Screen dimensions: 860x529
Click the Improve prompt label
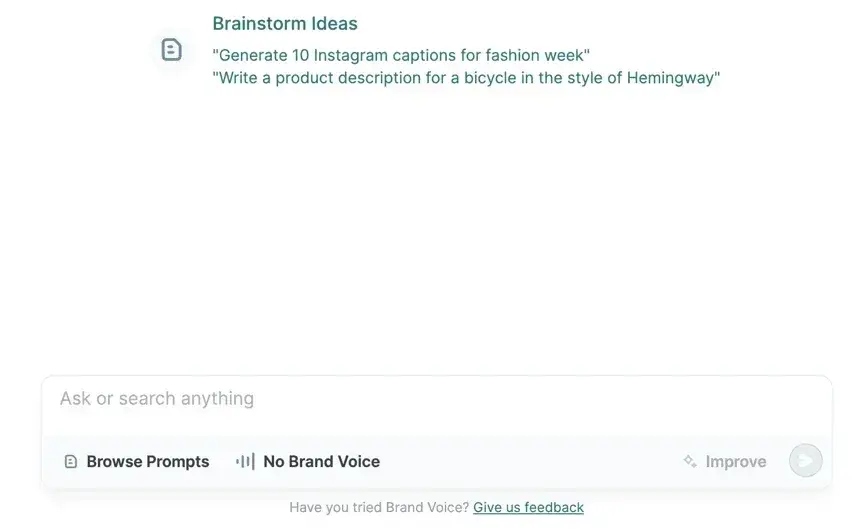(x=735, y=462)
